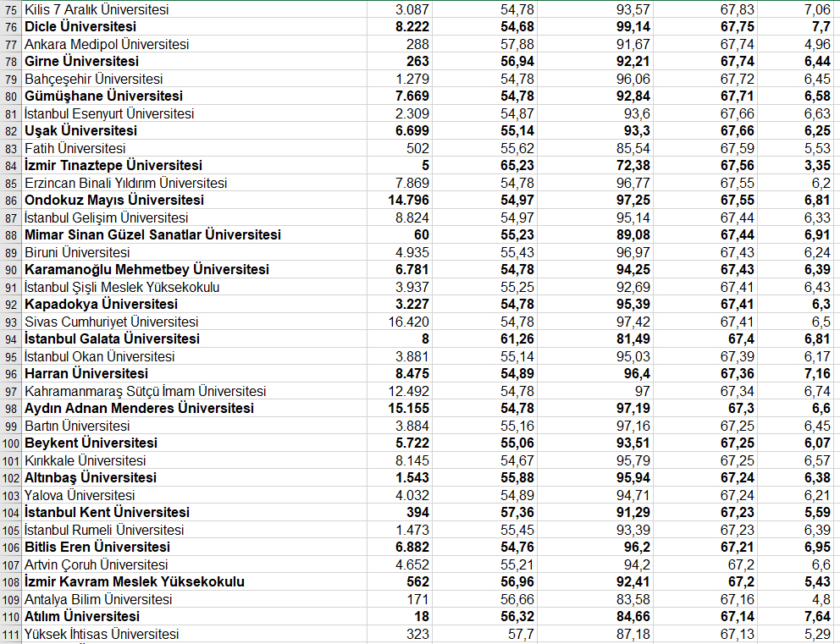The width and height of the screenshot is (840, 644).
Task: Select value 83,58 in Antalya Bilim row
Action: coord(595,599)
